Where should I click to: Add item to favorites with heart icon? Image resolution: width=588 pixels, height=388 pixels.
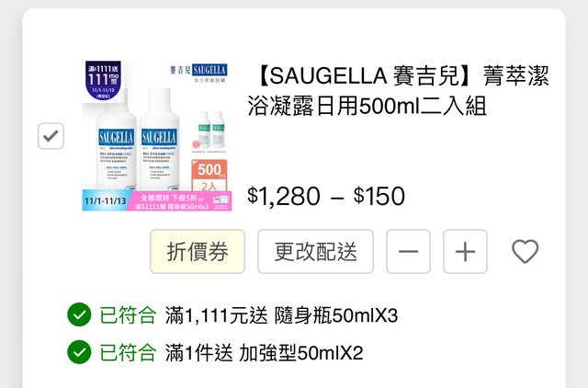(x=525, y=251)
